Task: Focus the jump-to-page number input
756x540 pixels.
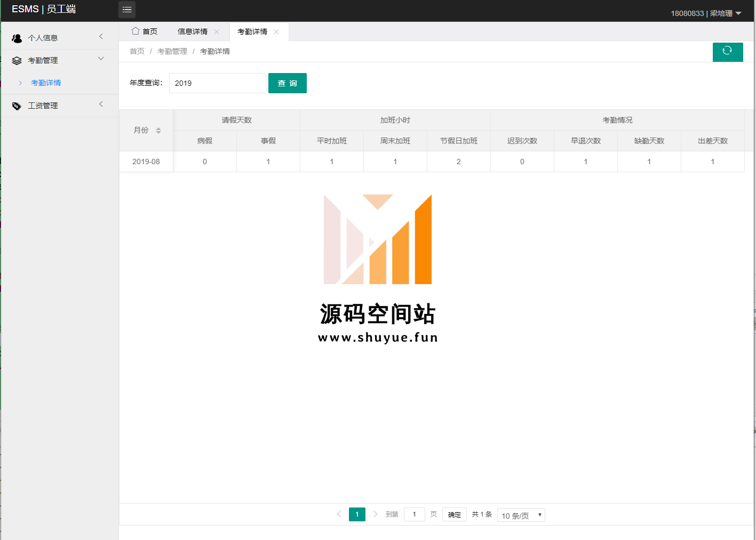Action: pos(415,514)
